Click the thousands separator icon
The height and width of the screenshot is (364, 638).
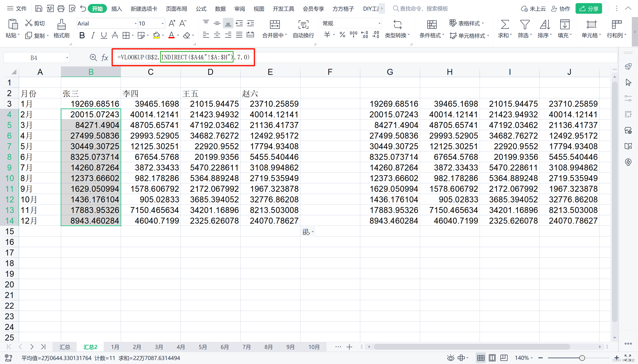tap(353, 35)
